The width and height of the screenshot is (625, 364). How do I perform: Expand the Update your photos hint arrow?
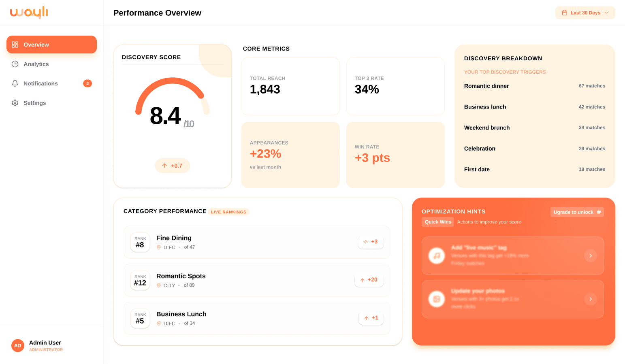[591, 299]
